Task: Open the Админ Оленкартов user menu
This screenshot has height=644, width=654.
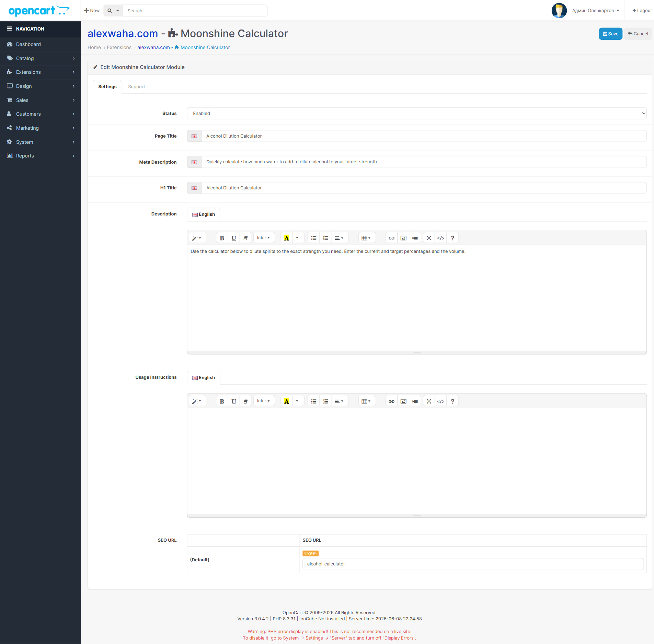Action: click(596, 11)
